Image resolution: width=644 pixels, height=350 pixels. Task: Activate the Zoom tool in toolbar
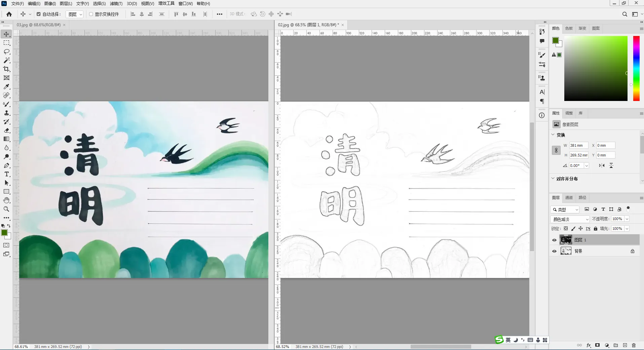pyautogui.click(x=6, y=209)
